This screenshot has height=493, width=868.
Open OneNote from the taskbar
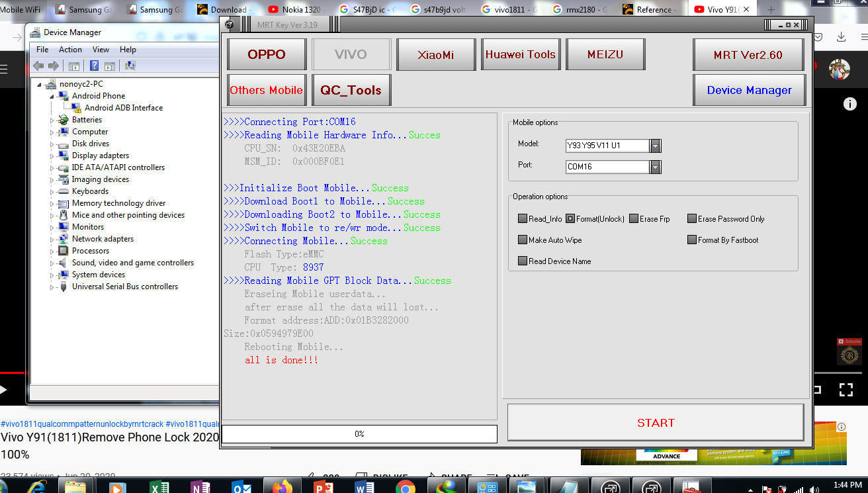click(200, 486)
